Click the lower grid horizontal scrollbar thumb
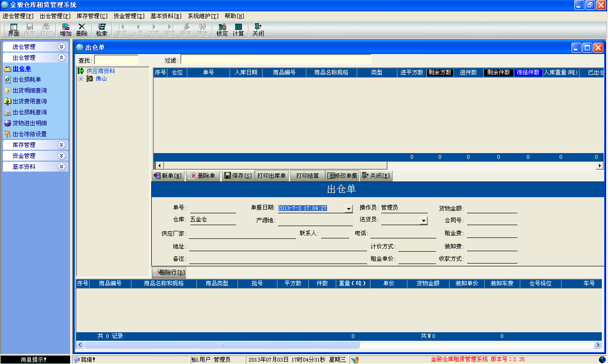This screenshot has width=608, height=364. pos(221,345)
